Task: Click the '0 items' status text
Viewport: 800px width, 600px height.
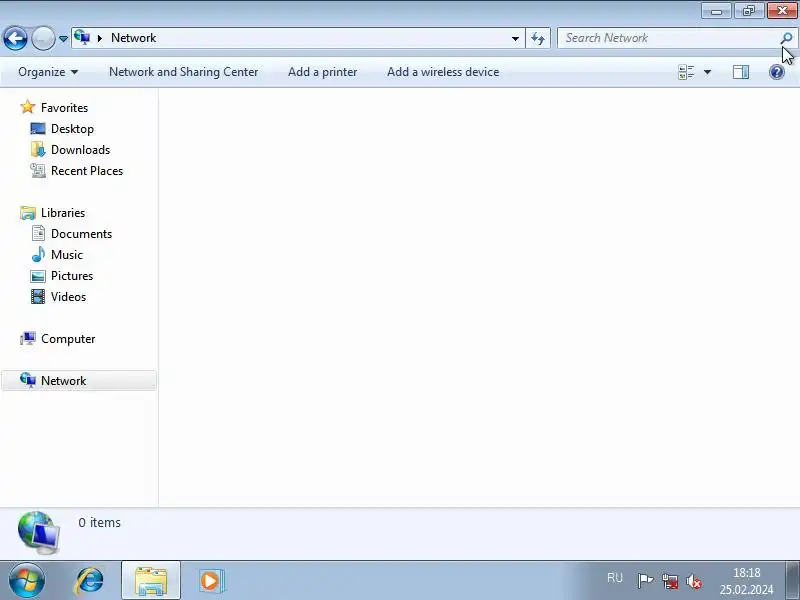Action: [x=99, y=522]
